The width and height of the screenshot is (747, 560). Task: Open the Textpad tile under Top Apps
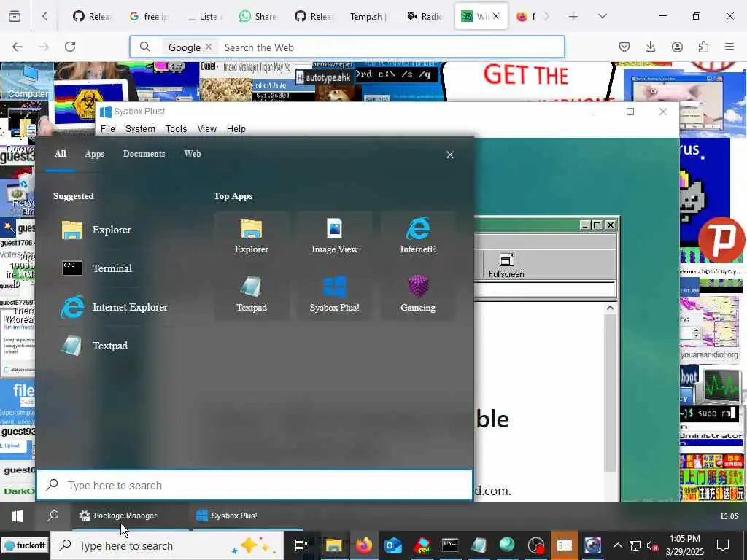pyautogui.click(x=252, y=295)
